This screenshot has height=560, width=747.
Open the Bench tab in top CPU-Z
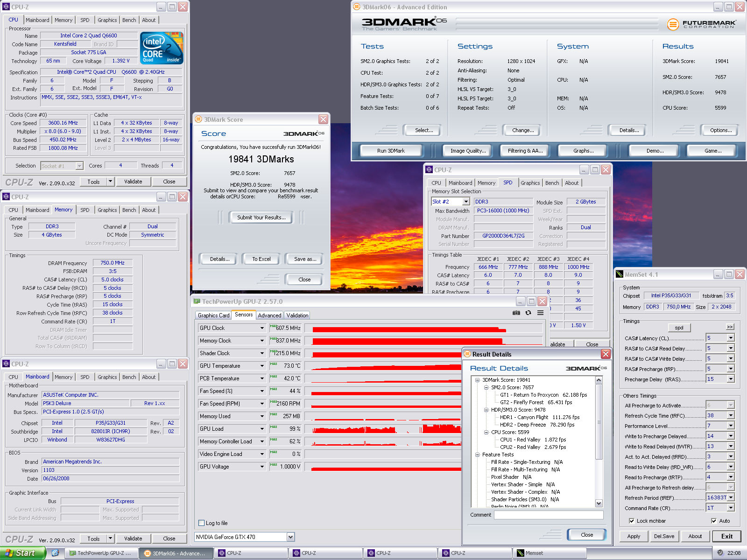pyautogui.click(x=129, y=20)
